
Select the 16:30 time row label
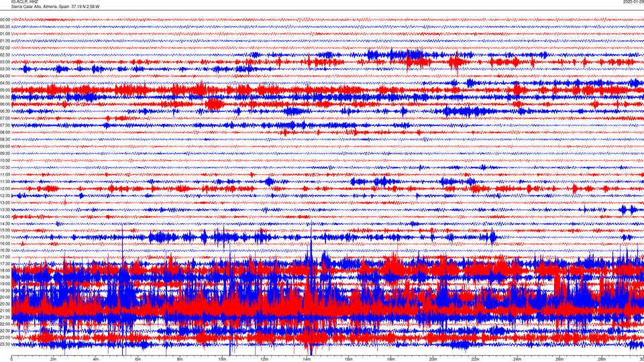pos(5,250)
